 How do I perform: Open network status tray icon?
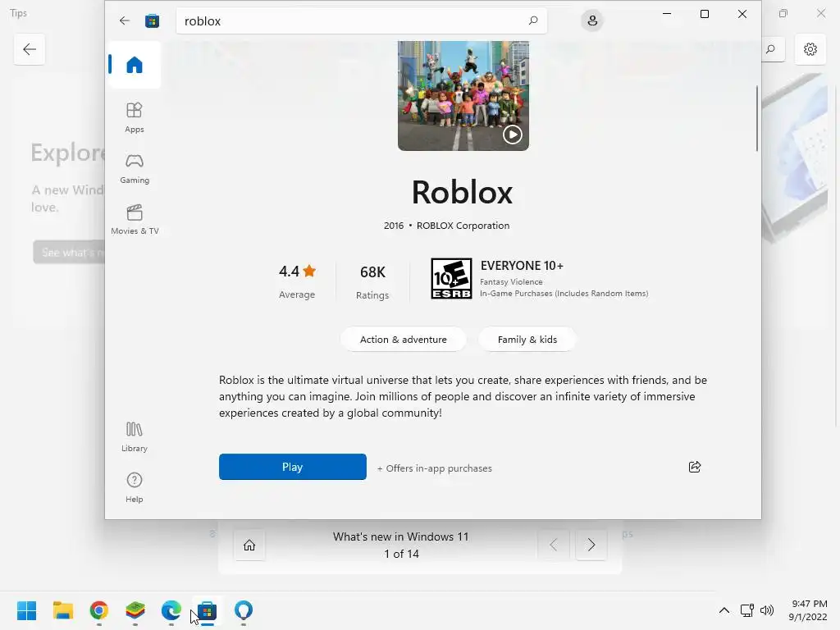pyautogui.click(x=746, y=610)
